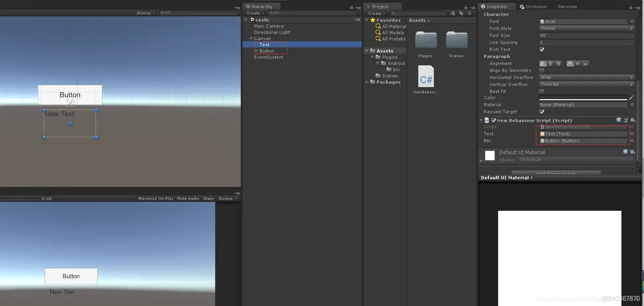Toggle the Raycast Target checkbox
The width and height of the screenshot is (644, 306).
(x=542, y=111)
